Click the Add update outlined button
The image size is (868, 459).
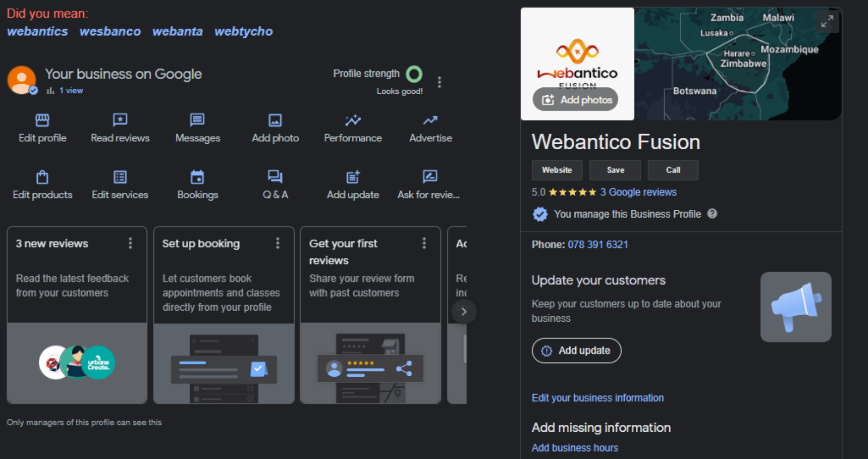point(576,351)
